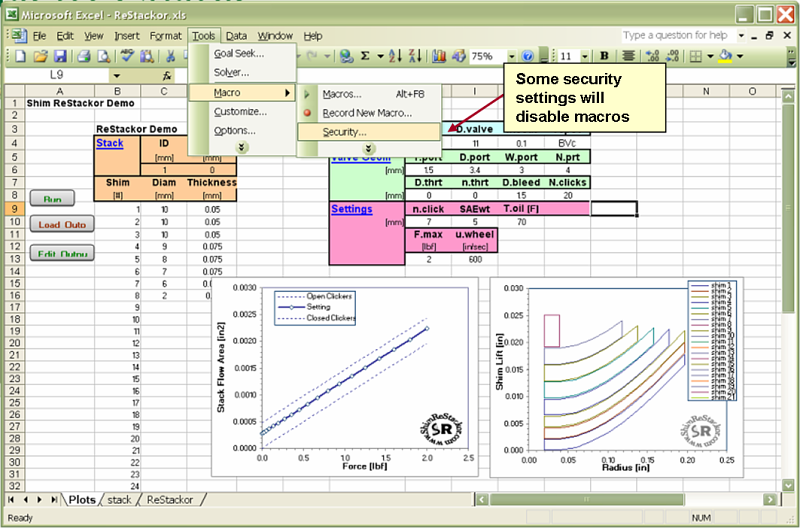Choose Goal Seek from the Tools menu
Image resolution: width=800 pixels, height=528 pixels.
tap(242, 54)
